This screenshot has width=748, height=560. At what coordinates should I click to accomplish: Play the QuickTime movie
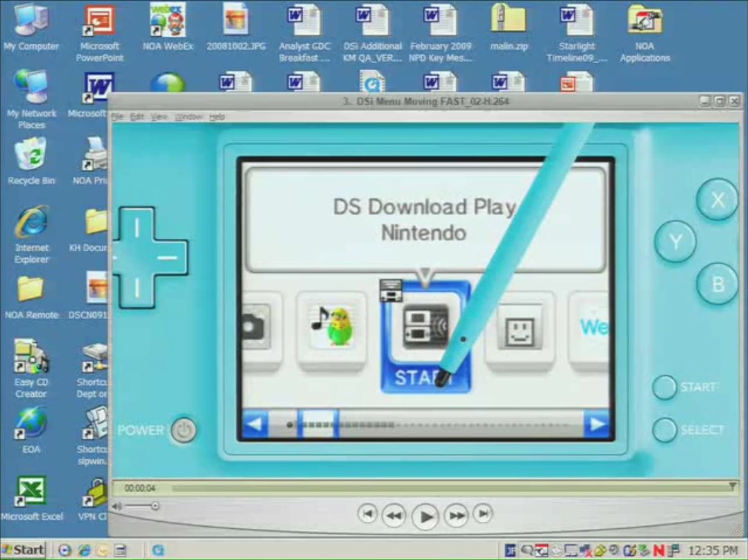(425, 516)
